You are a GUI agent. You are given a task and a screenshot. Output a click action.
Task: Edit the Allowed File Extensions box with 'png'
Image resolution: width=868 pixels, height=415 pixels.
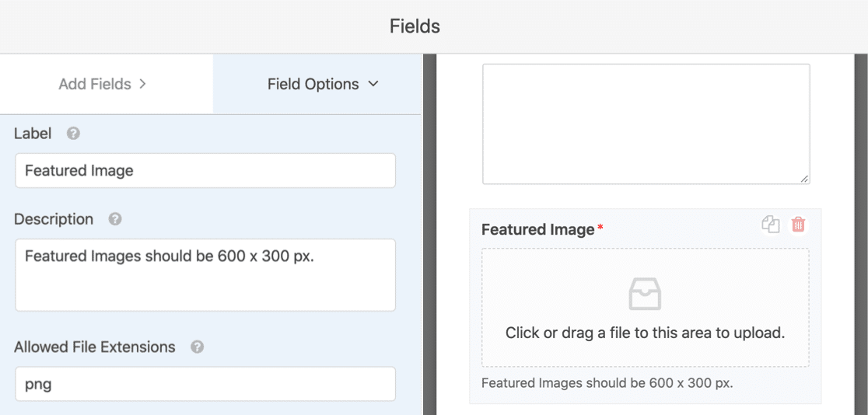(x=205, y=384)
